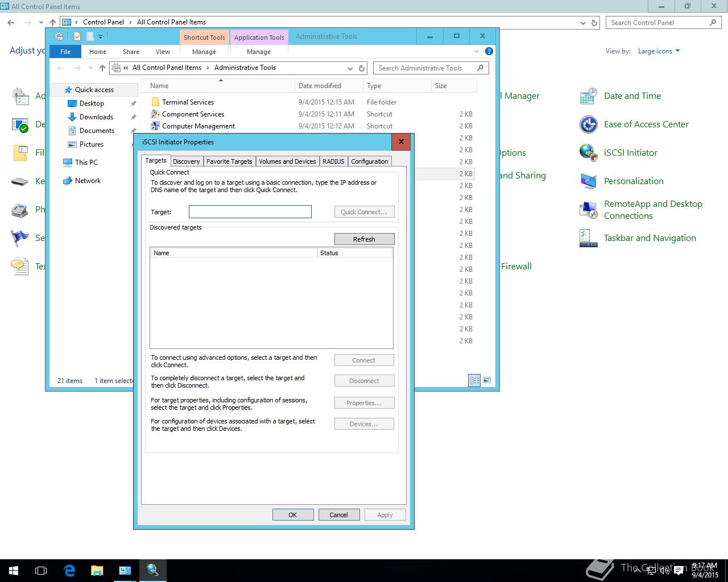Image resolution: width=728 pixels, height=582 pixels.
Task: Open the Share ribbon tab
Action: (131, 51)
